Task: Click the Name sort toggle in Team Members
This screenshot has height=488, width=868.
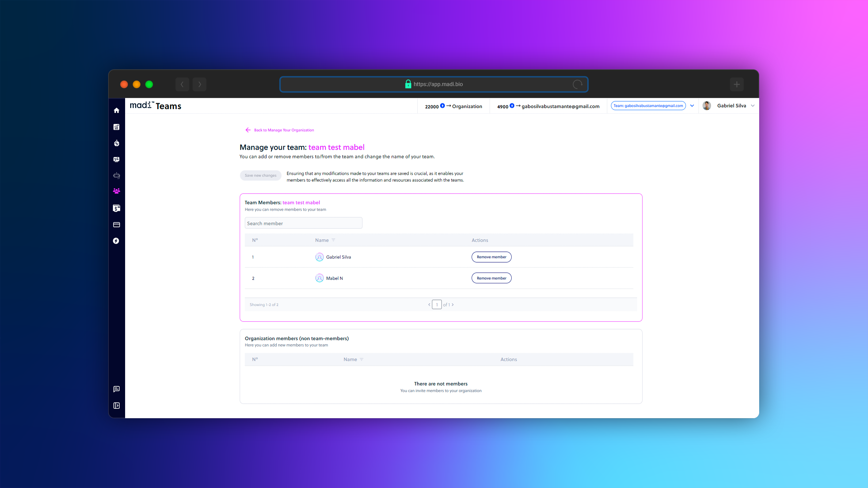Action: [x=333, y=240]
